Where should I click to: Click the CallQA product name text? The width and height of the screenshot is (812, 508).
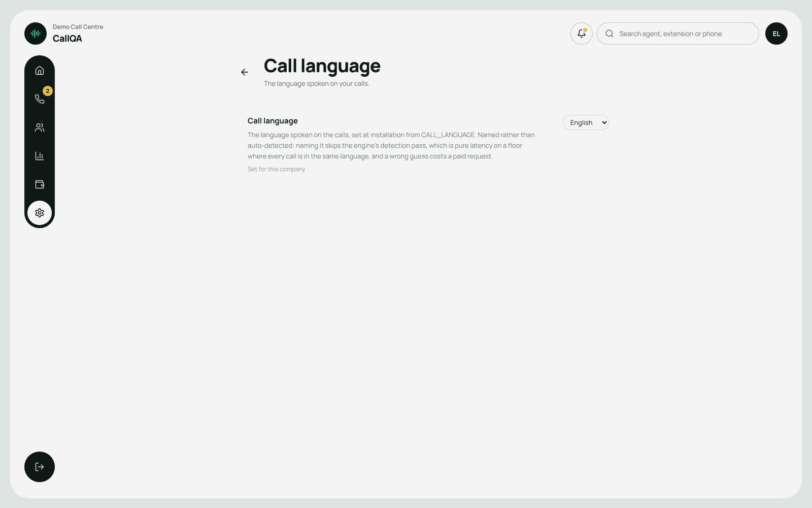67,39
